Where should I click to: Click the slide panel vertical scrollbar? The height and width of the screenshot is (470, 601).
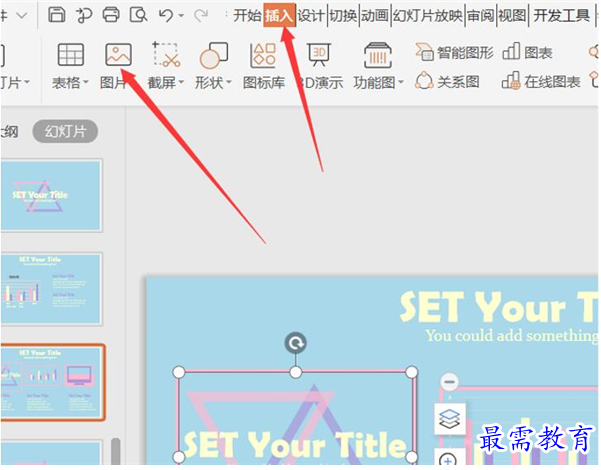pos(115,452)
